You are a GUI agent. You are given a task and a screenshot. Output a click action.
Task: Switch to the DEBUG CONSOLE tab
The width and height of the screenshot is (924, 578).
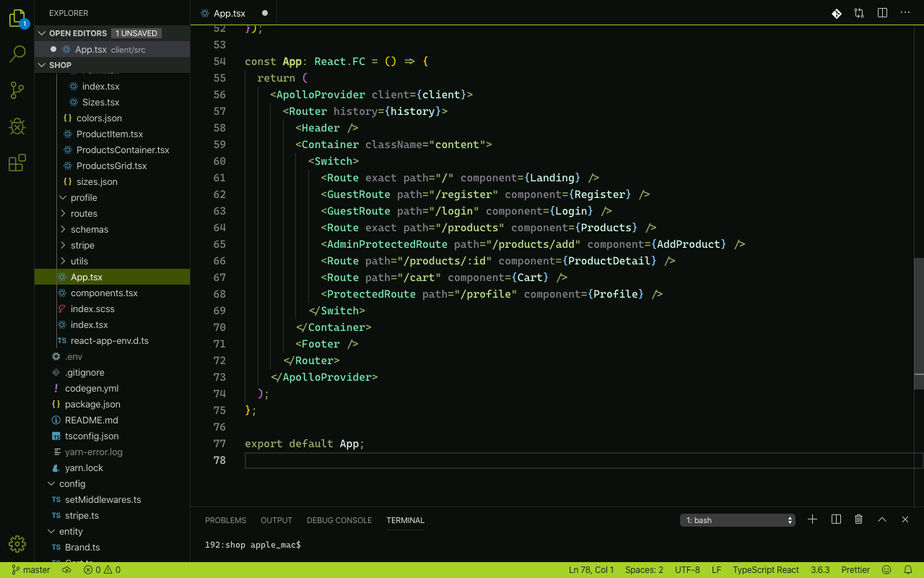coord(339,520)
